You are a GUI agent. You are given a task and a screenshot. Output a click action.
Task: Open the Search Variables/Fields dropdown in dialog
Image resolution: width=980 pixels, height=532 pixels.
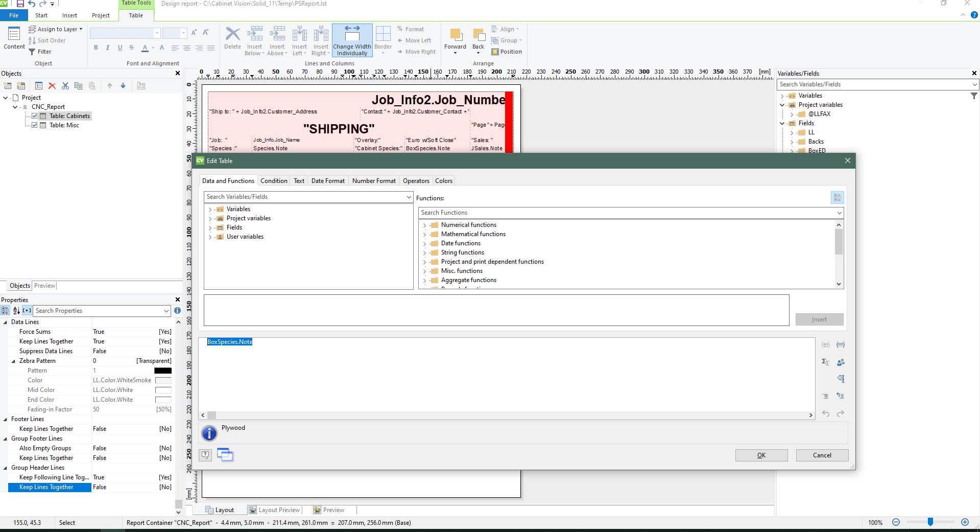(x=408, y=197)
